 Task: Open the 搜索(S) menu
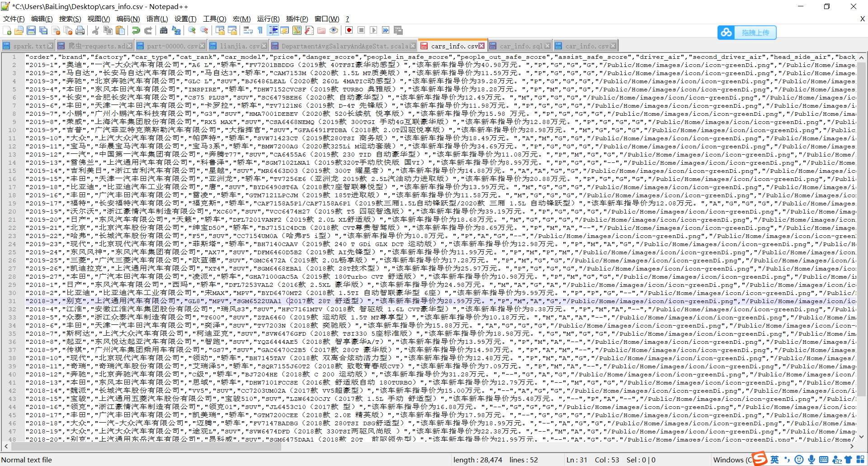pos(70,19)
